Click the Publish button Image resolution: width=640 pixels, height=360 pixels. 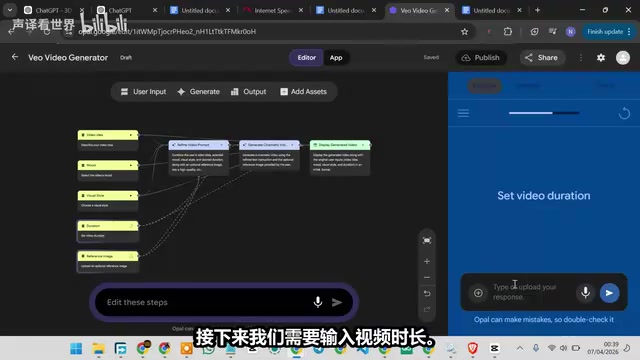pyautogui.click(x=481, y=58)
